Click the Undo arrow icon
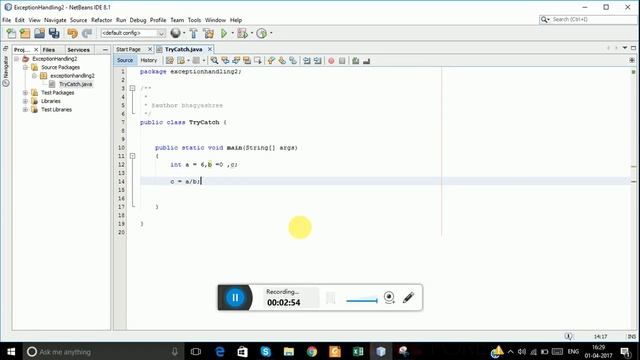Image resolution: width=640 pixels, height=360 pixels. (x=73, y=33)
